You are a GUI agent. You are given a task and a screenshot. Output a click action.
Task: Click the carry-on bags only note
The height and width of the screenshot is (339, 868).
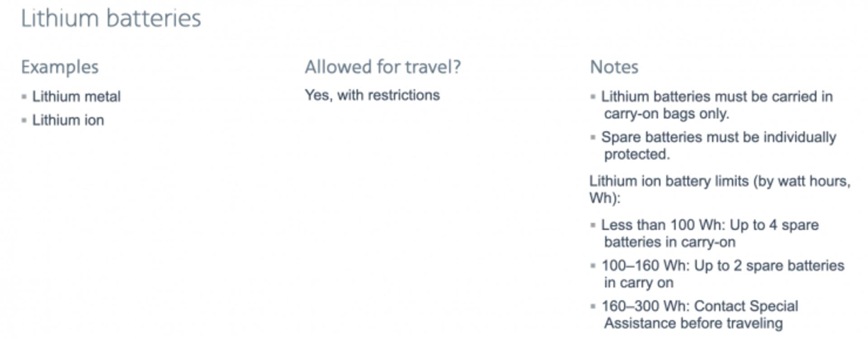pyautogui.click(x=717, y=105)
